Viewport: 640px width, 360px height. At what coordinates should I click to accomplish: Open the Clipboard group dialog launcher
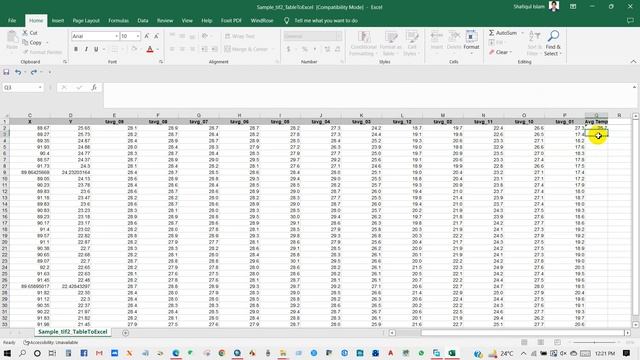[x=65, y=62]
